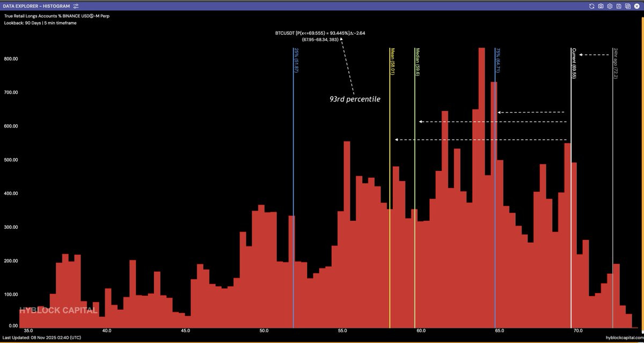
Task: Take a chart snapshot with camera icon
Action: point(601,5)
